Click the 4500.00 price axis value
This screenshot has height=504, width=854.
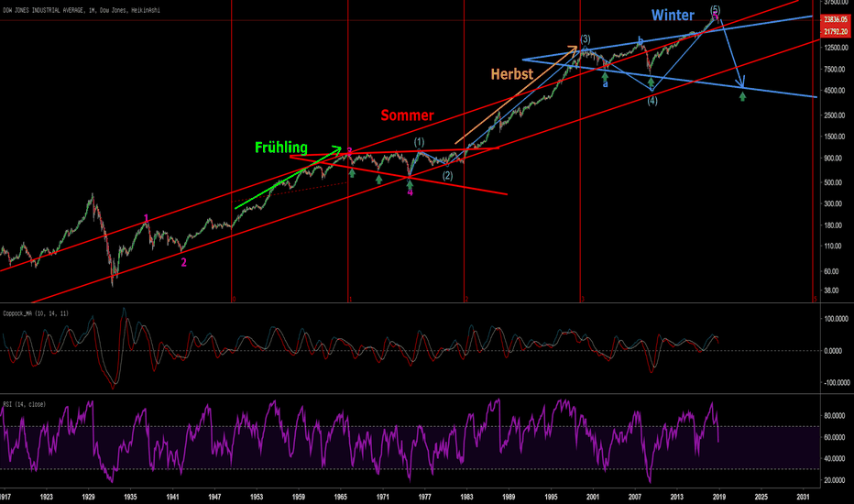coord(835,91)
